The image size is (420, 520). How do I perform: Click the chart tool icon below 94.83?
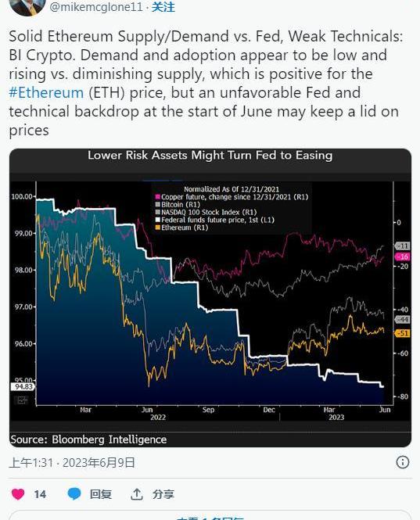click(x=21, y=400)
